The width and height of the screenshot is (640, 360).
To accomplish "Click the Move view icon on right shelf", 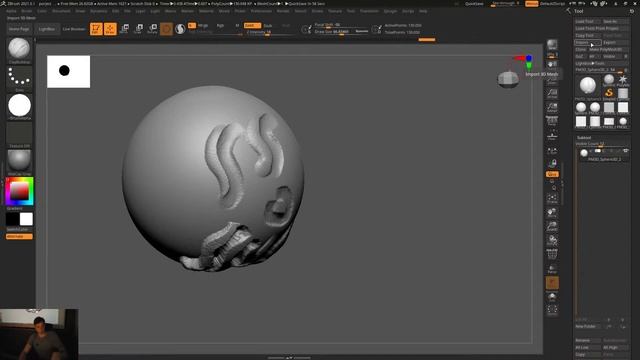I will 552,212.
